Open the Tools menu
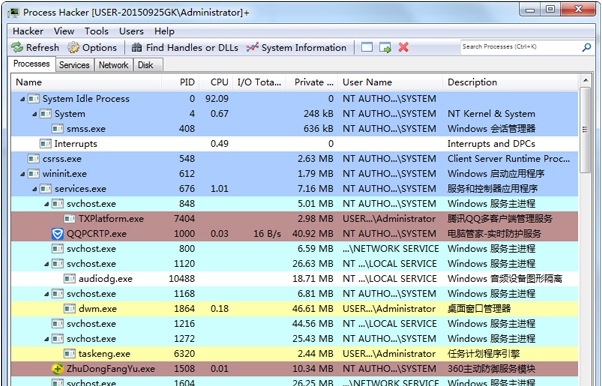 (x=96, y=31)
